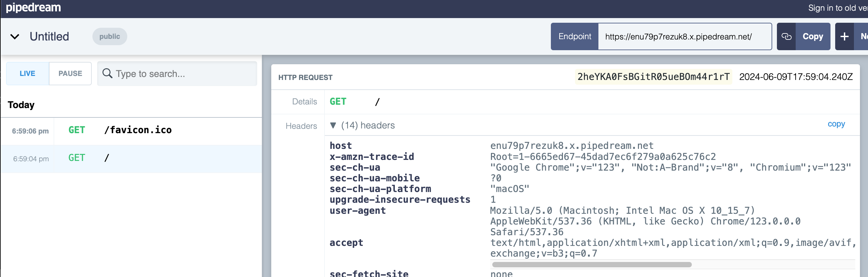Click the public badge
This screenshot has height=277, width=868.
[110, 36]
